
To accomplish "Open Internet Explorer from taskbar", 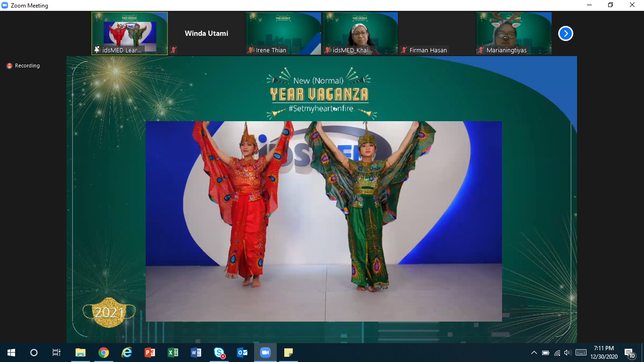I will tap(127, 353).
